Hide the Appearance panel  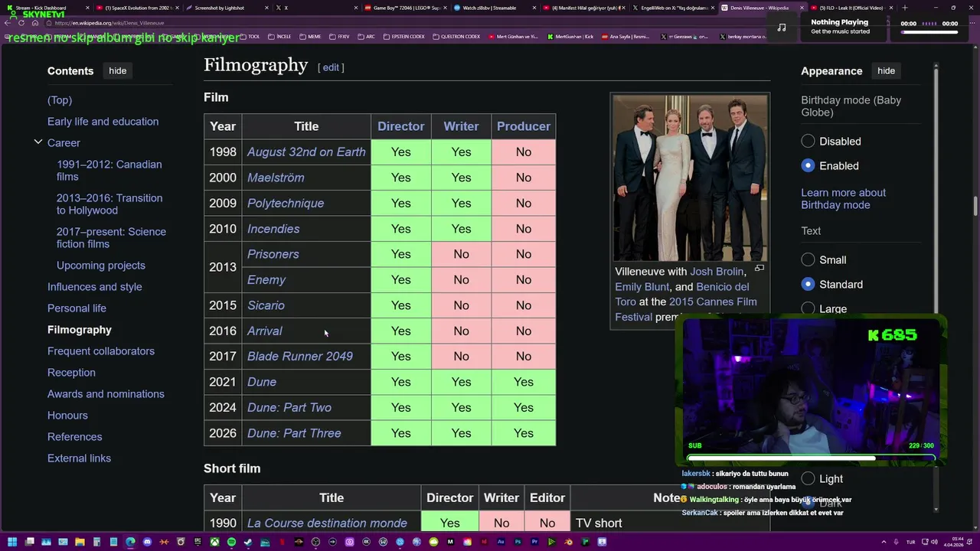[x=886, y=70]
